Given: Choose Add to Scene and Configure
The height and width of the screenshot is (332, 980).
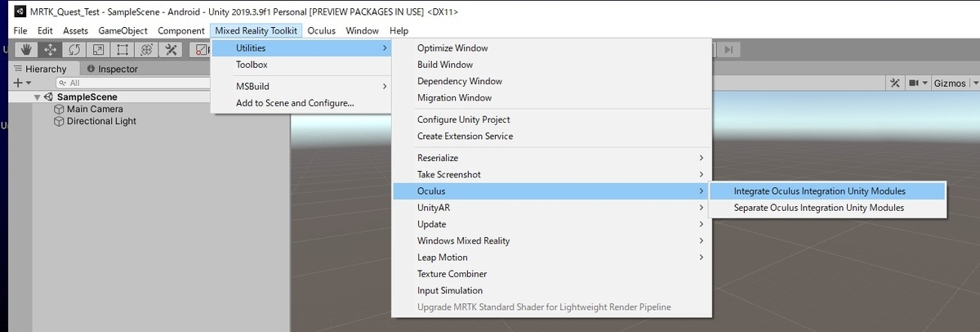Looking at the screenshot, I should (x=301, y=103).
